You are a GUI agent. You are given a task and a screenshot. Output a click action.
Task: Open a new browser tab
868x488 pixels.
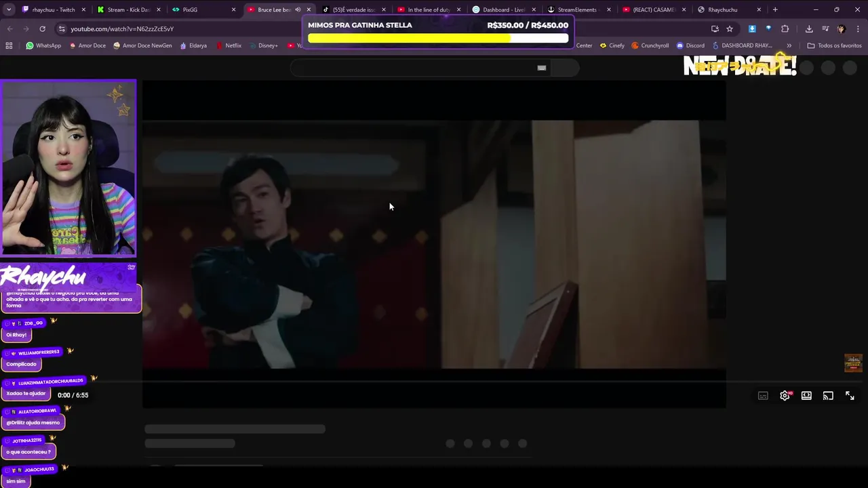(x=775, y=9)
